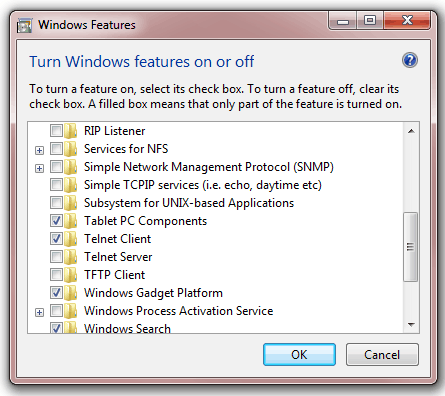Select the Tablet PC Components label

(x=145, y=221)
